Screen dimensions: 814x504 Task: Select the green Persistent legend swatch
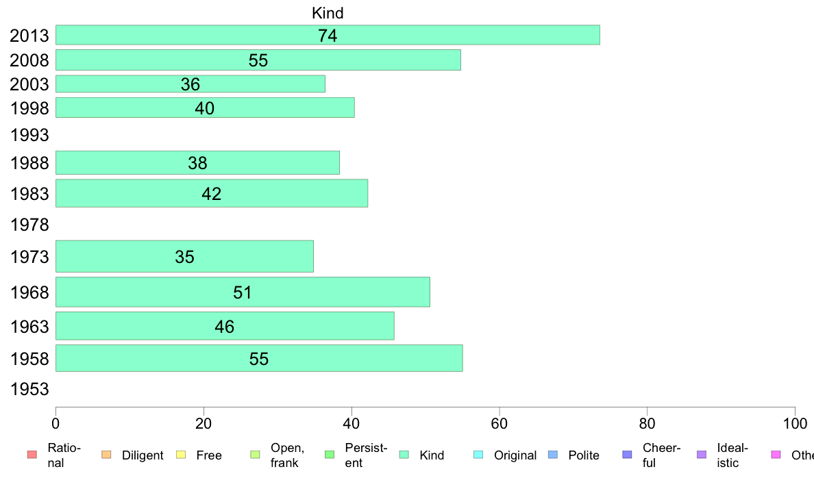coord(330,455)
